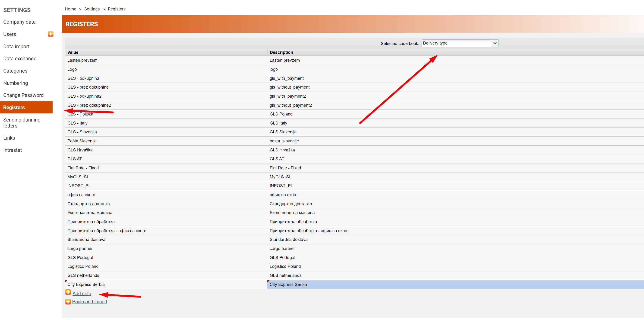Image resolution: width=644 pixels, height=320 pixels.
Task: Open Sending dunning letters page
Action: pyautogui.click(x=22, y=123)
